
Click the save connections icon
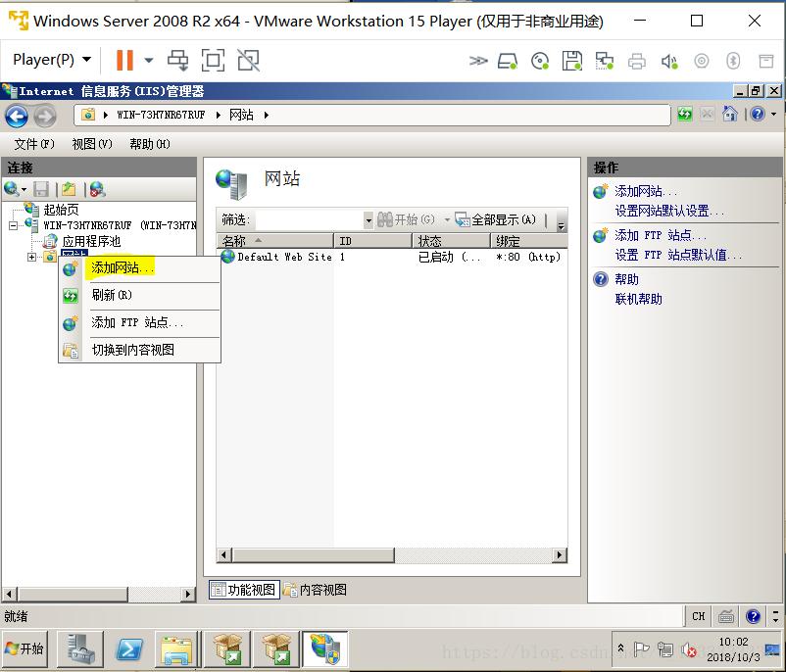tap(41, 189)
